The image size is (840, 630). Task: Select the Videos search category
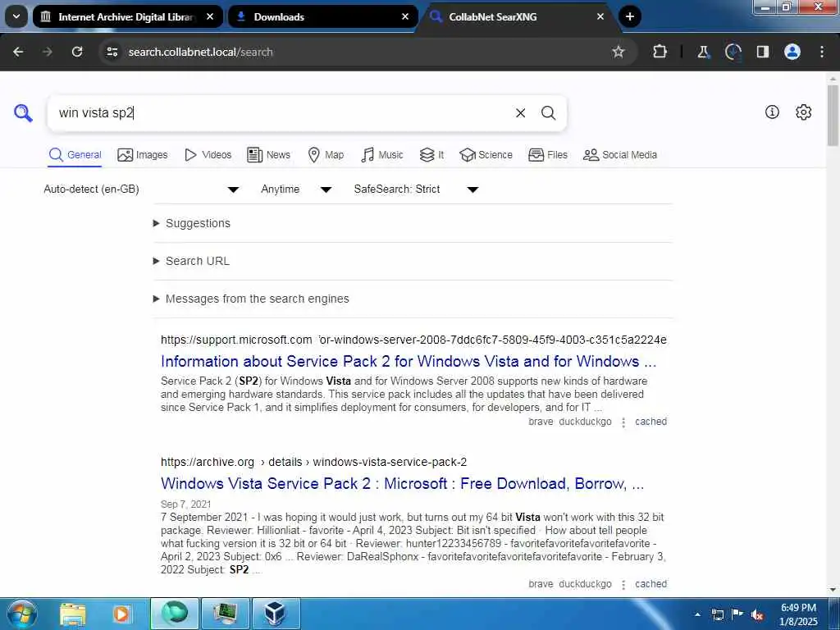pyautogui.click(x=208, y=155)
